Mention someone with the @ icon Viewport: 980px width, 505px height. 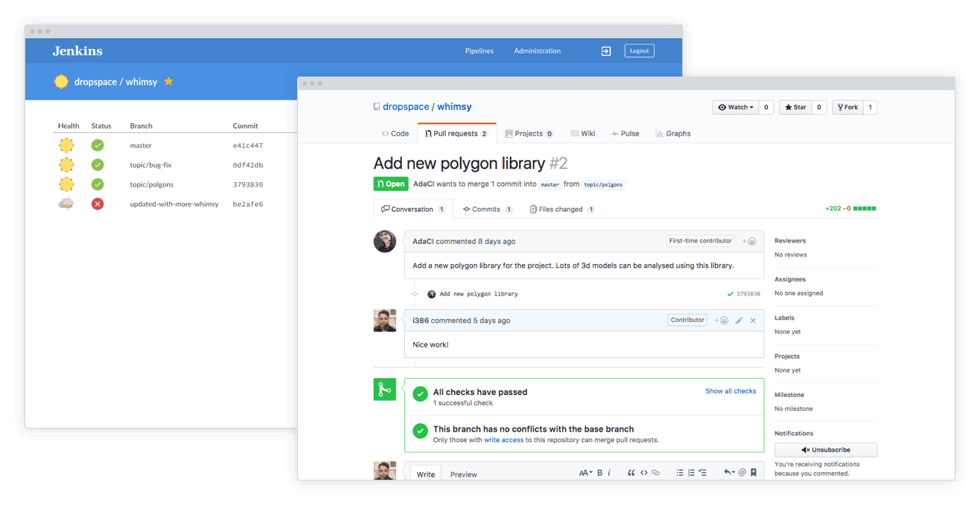(x=740, y=472)
